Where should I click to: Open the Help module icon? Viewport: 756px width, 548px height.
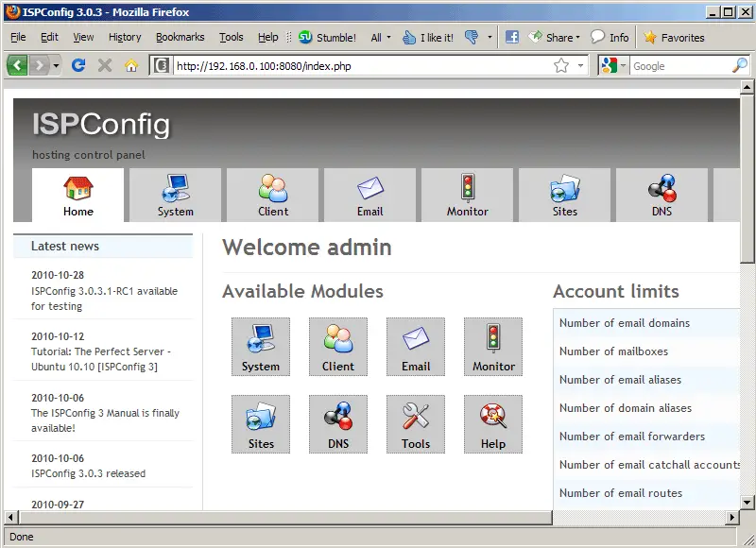492,423
